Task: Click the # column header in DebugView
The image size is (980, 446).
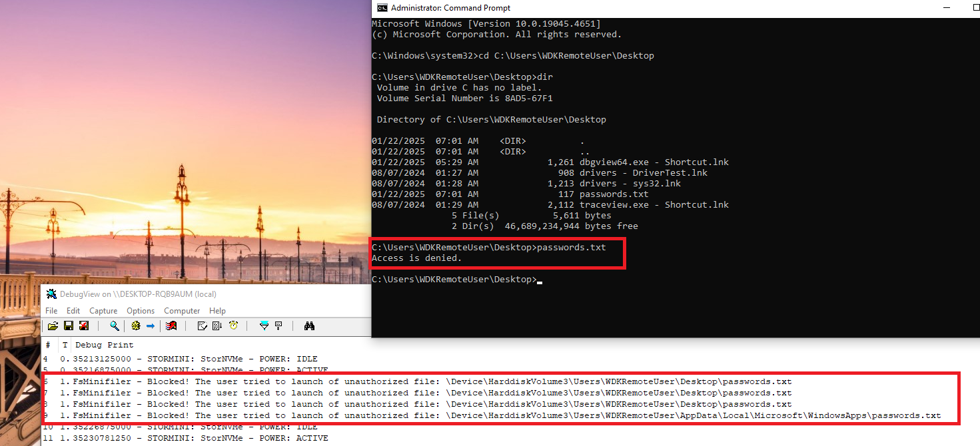Action: [x=48, y=345]
